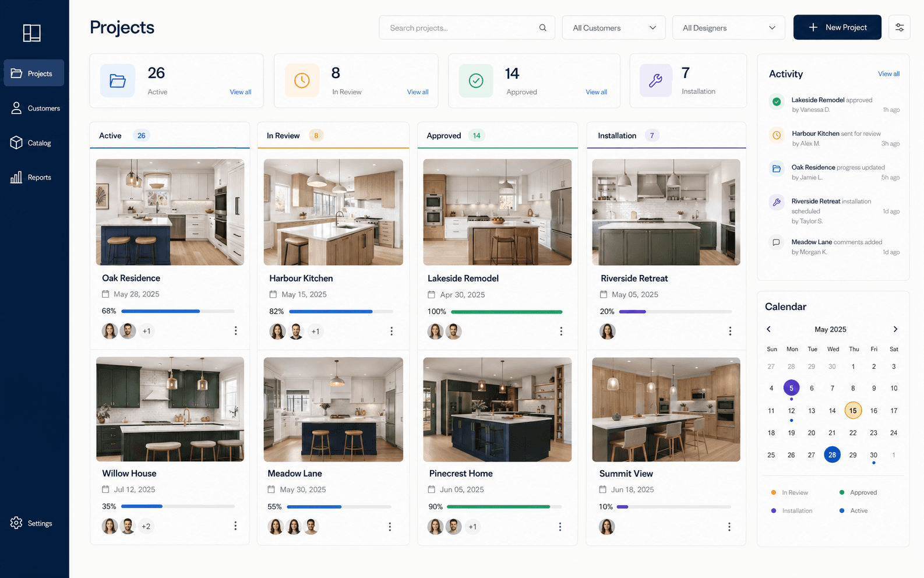
Task: Open Projects in the sidebar
Action: (34, 73)
